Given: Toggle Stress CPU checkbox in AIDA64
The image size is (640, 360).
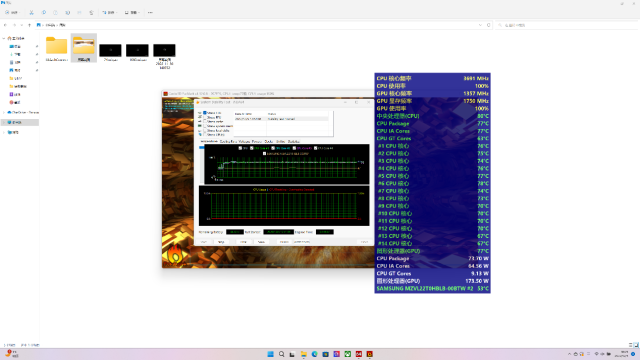Looking at the screenshot, I should [205, 113].
